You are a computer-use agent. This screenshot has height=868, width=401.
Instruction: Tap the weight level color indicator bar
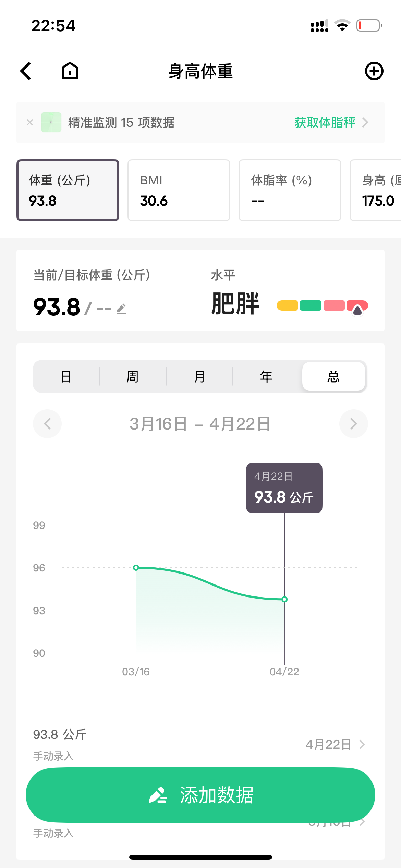click(322, 305)
